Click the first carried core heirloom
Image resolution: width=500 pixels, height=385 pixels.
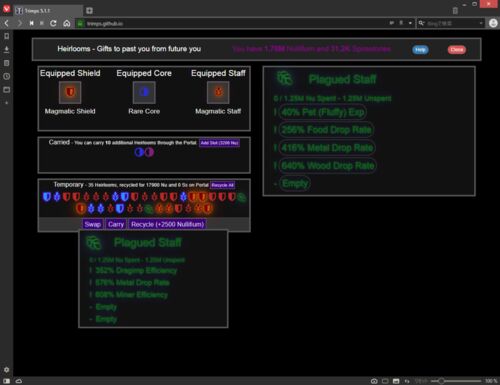(139, 152)
